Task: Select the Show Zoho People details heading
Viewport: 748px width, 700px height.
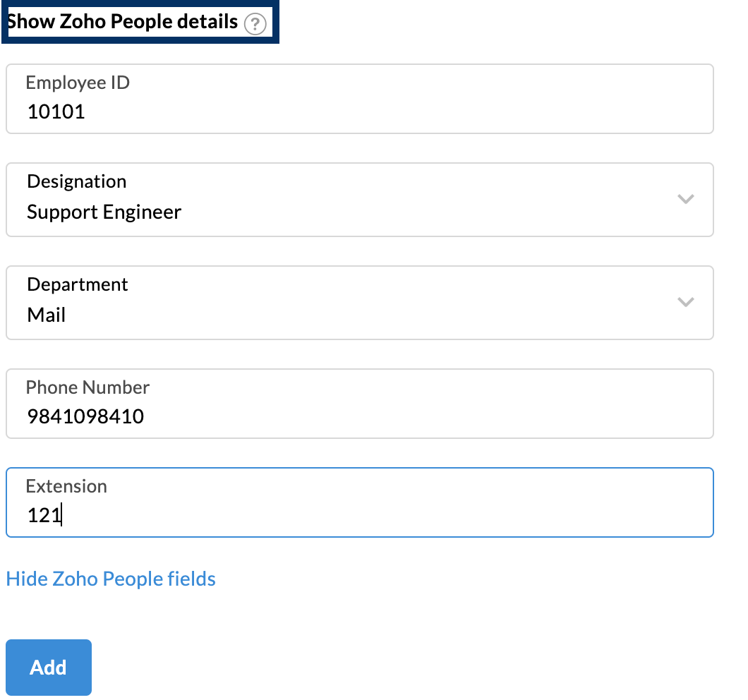Action: point(121,21)
